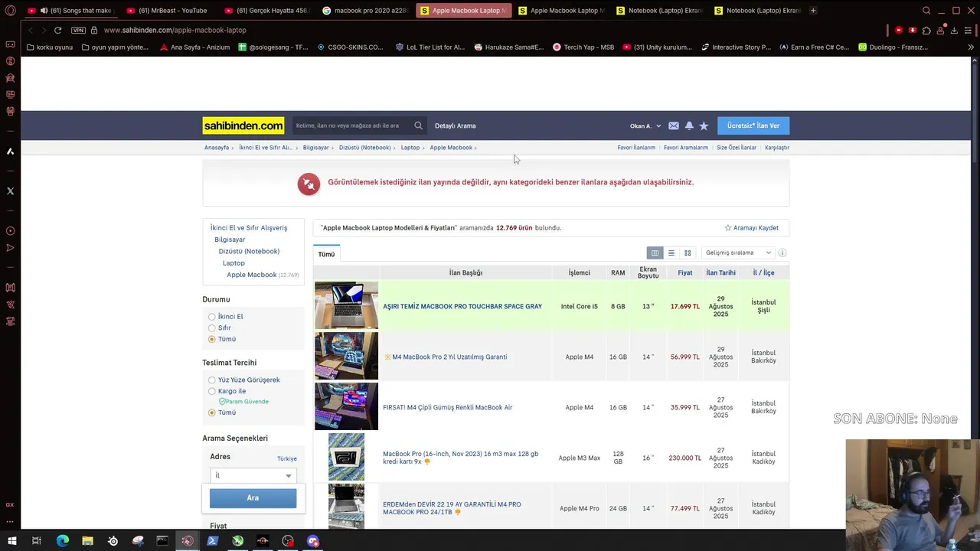Open the Twitter X sidebar icon
The height and width of the screenshot is (551, 980).
tap(10, 191)
